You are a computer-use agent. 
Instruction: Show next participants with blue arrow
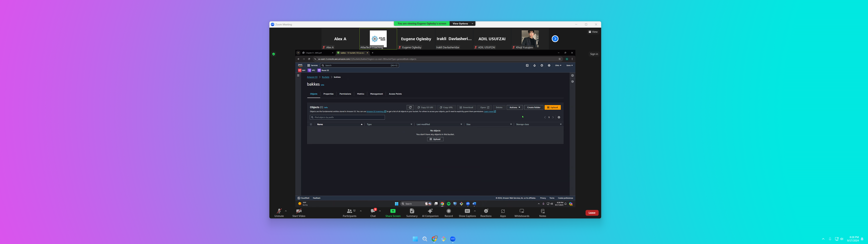click(555, 39)
